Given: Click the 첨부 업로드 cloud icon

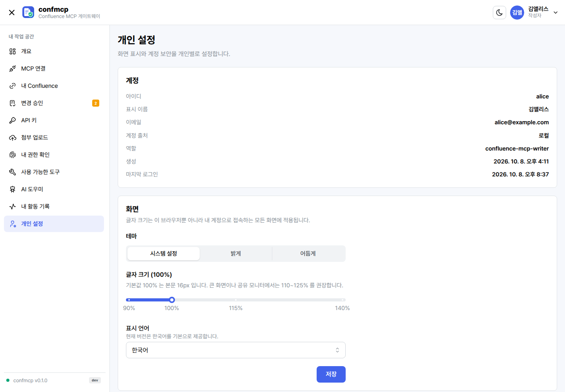Looking at the screenshot, I should tap(13, 138).
